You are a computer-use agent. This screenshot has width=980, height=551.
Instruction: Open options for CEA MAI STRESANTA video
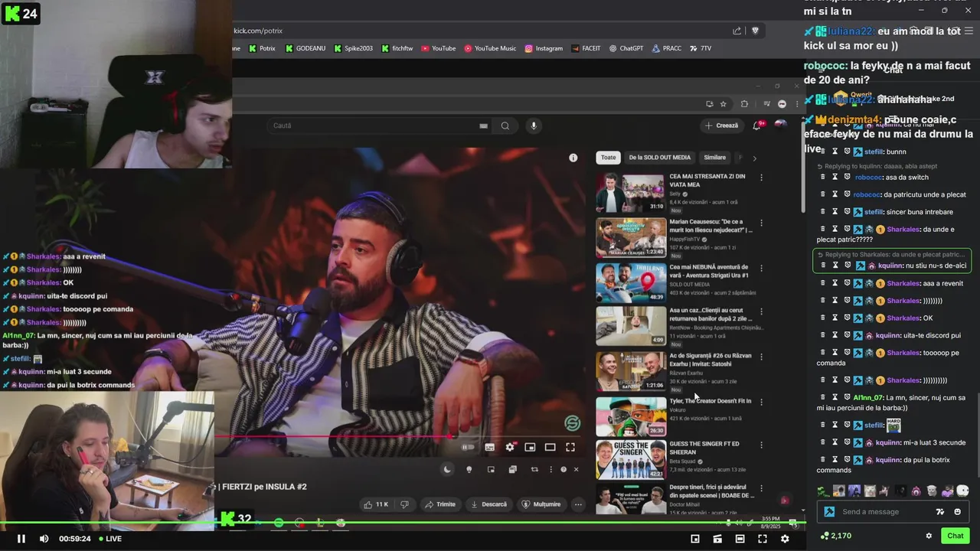tap(761, 178)
